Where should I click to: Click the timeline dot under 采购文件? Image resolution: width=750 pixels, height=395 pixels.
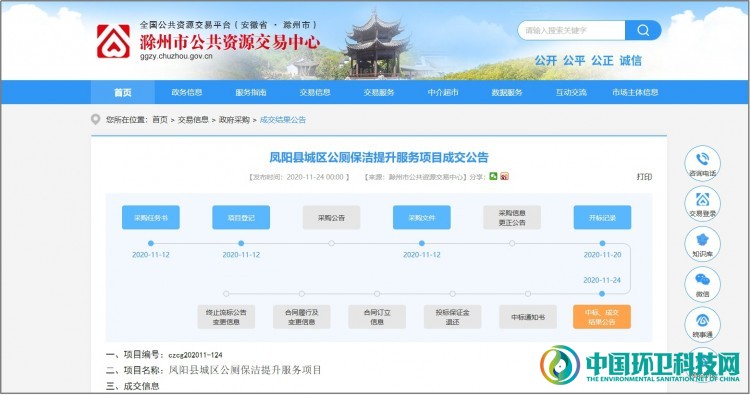point(422,243)
